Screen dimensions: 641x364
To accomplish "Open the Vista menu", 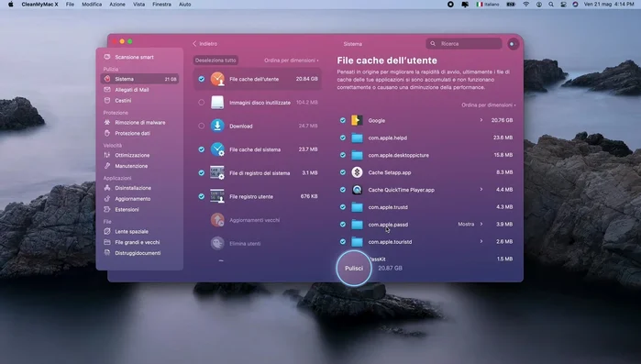I will point(139,4).
